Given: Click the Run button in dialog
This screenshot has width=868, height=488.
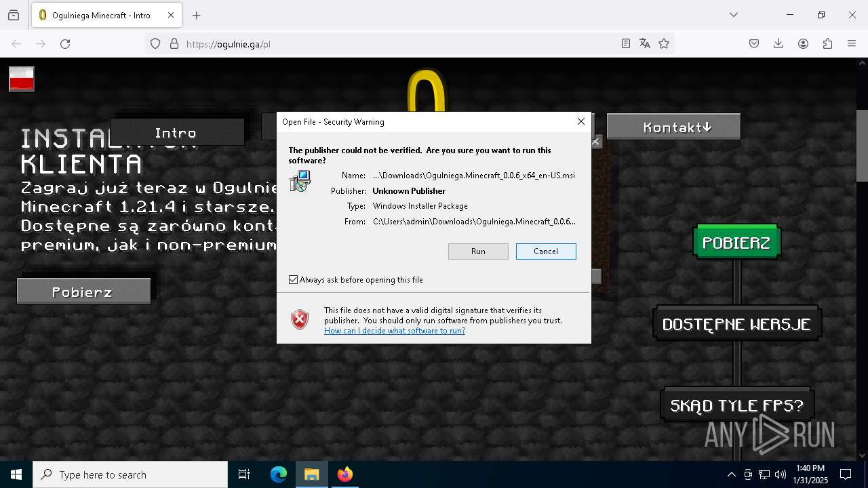Looking at the screenshot, I should tap(478, 251).
